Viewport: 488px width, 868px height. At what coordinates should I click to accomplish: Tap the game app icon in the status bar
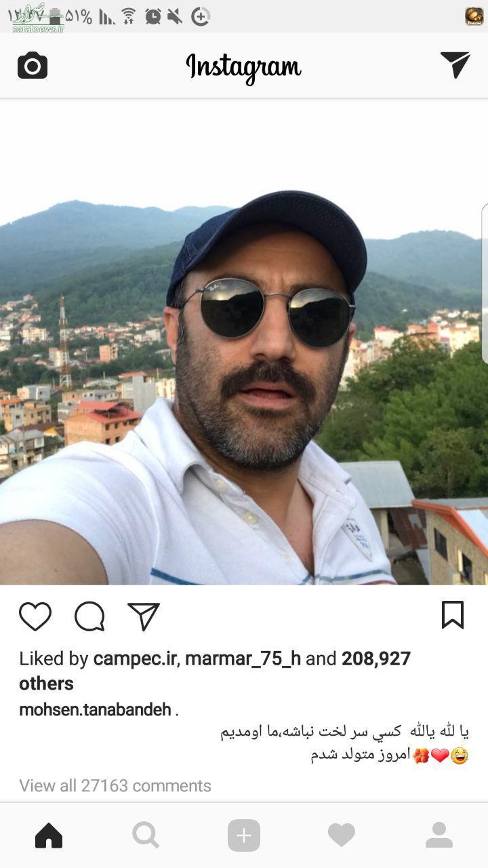474,16
